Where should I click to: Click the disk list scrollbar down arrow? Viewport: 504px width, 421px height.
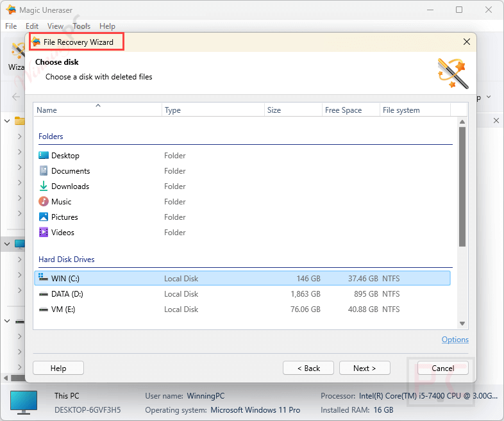click(x=462, y=324)
